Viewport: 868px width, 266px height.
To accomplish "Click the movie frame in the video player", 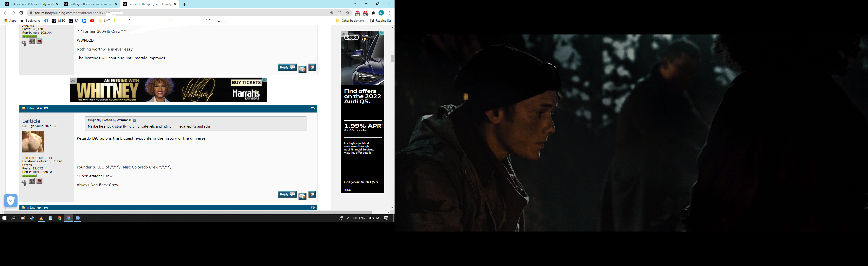I will click(x=631, y=133).
